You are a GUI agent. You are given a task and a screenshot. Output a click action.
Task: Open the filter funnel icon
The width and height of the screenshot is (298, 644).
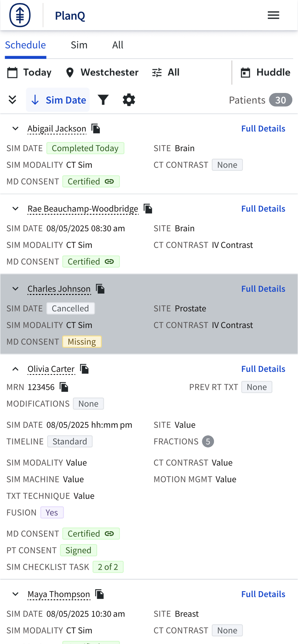[x=103, y=100]
